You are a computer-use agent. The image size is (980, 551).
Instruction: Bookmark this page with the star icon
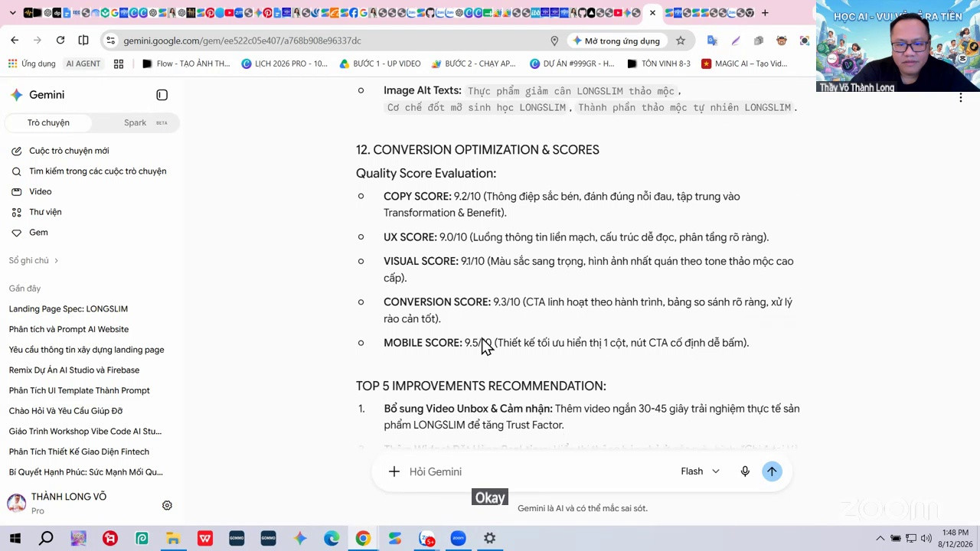click(x=680, y=41)
